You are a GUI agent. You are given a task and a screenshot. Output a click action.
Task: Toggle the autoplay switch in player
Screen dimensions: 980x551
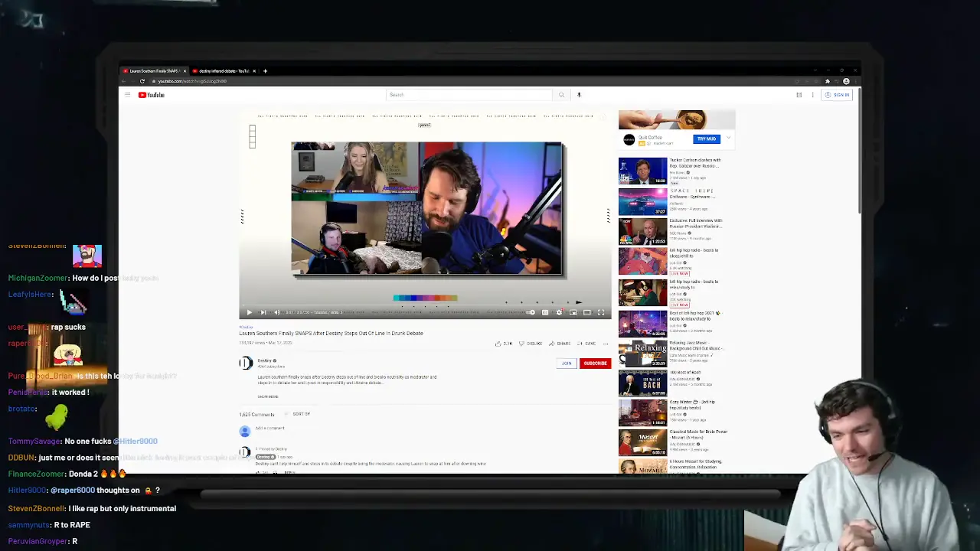click(x=531, y=312)
